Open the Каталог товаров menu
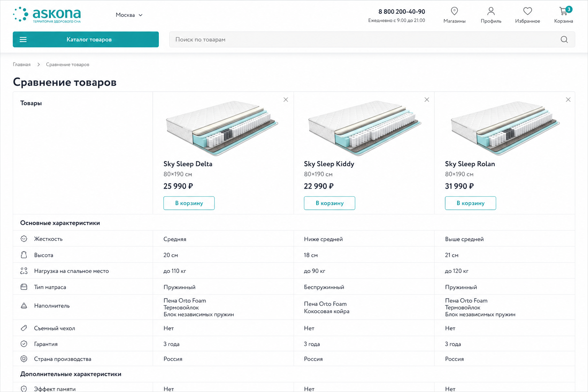Image resolution: width=588 pixels, height=392 pixels. point(86,39)
